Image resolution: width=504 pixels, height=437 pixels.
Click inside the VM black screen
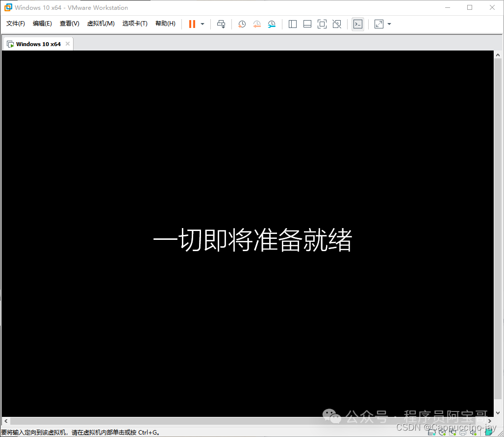(248, 233)
